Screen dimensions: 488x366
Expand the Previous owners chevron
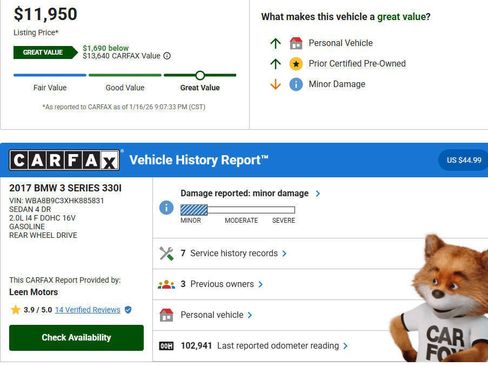point(261,284)
